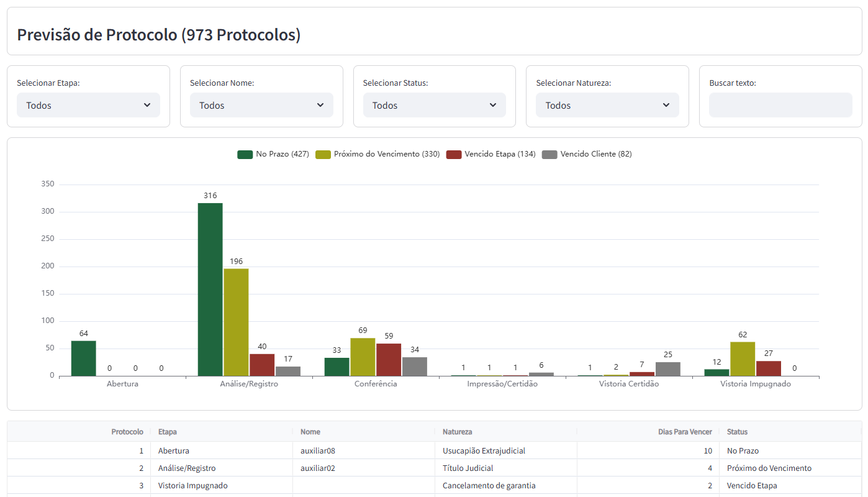Image resolution: width=868 pixels, height=497 pixels.
Task: Click the Status column header
Action: coord(737,432)
